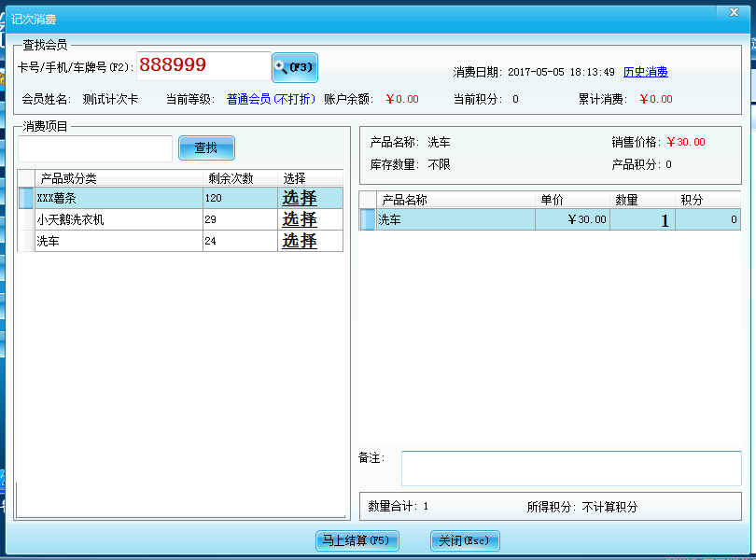Viewport: 756px width, 560px height.
Task: Click the 备注 remarks text box
Action: tap(571, 466)
